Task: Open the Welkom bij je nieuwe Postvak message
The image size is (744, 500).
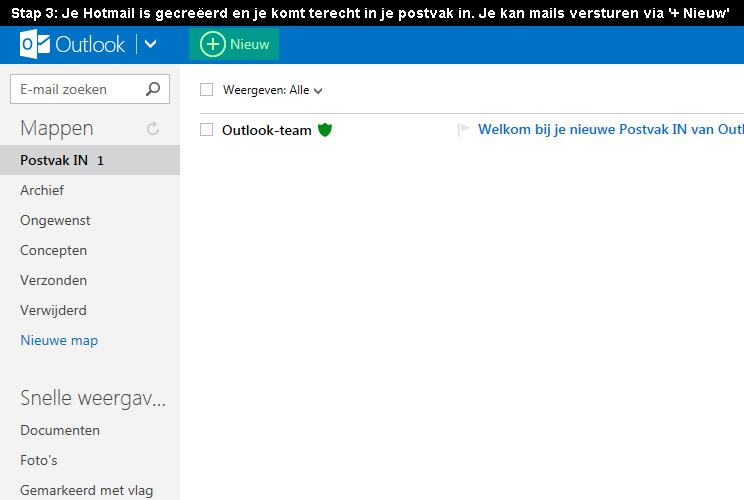Action: pyautogui.click(x=611, y=129)
